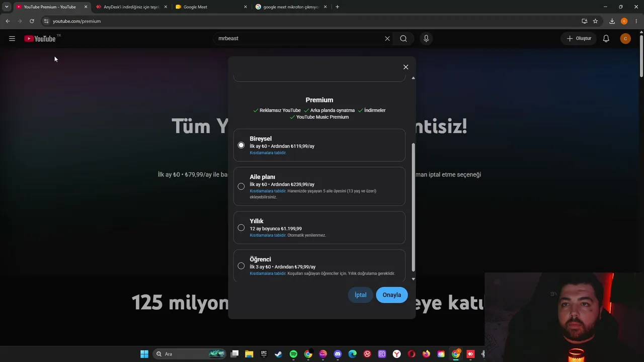The width and height of the screenshot is (644, 362).
Task: Confirm with the Onayla button
Action: click(392, 295)
